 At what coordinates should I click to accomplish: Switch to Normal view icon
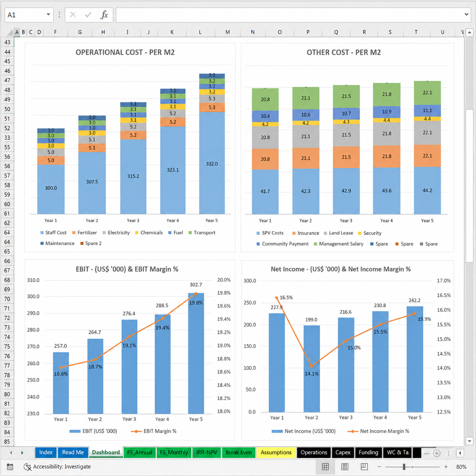click(x=325, y=467)
